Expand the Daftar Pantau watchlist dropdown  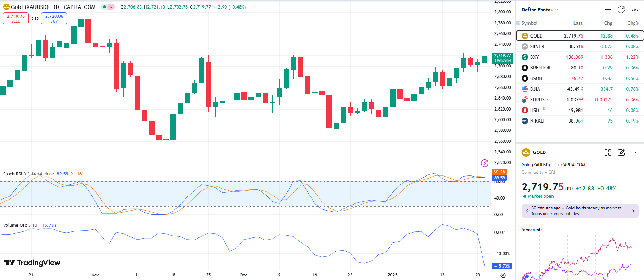click(540, 10)
